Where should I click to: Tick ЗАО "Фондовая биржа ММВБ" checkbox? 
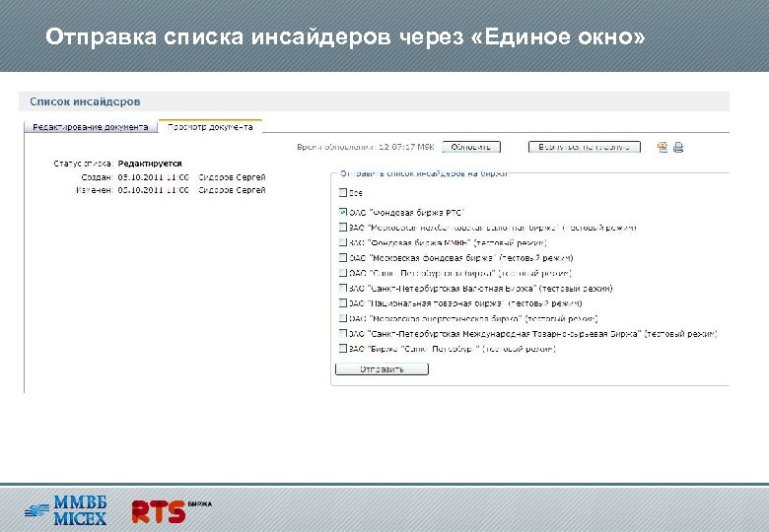343,242
